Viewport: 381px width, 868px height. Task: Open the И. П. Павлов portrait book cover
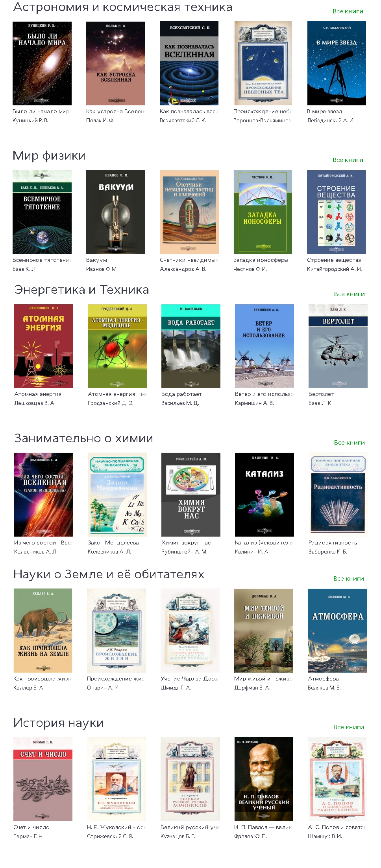tap(264, 779)
